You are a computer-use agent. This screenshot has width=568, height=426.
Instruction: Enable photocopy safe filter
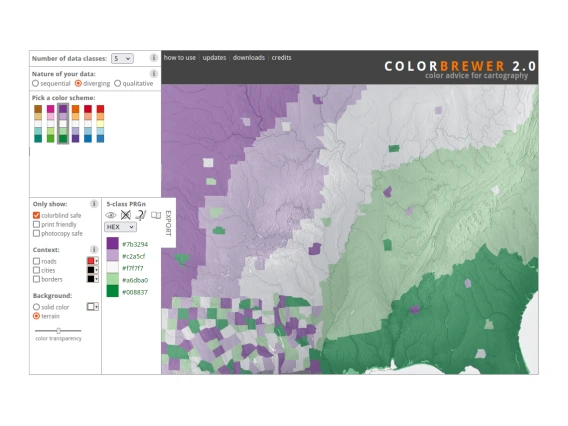point(36,233)
